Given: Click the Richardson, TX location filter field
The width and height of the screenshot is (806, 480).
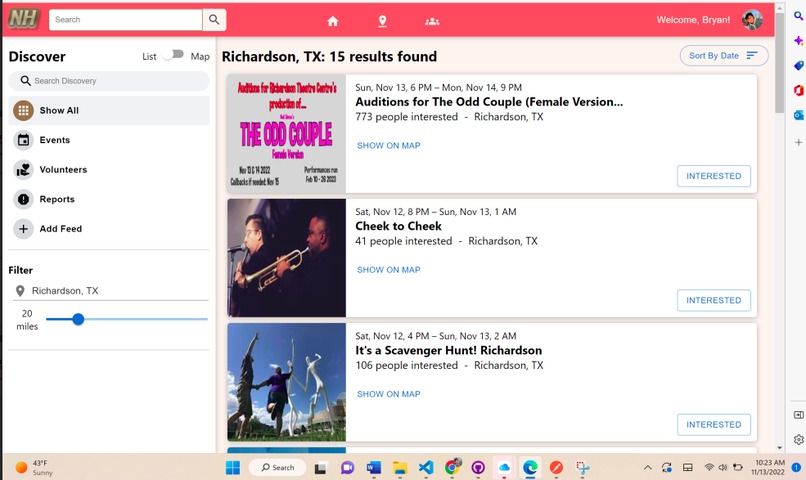Looking at the screenshot, I should click(111, 291).
